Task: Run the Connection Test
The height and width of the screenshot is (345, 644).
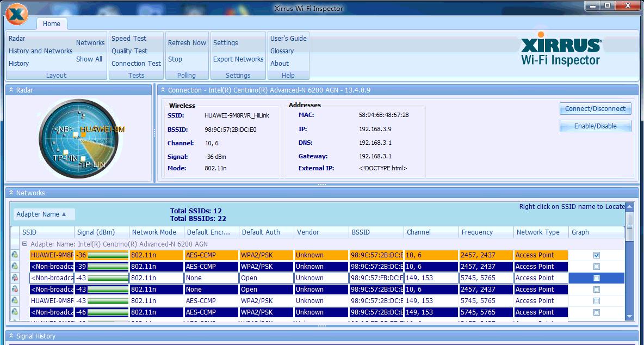Action: tap(137, 63)
